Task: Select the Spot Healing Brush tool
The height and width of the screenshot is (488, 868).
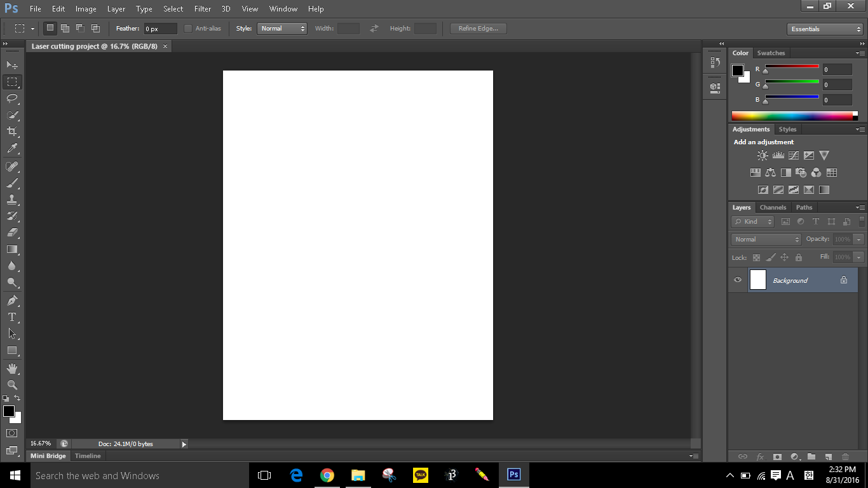Action: (12, 166)
